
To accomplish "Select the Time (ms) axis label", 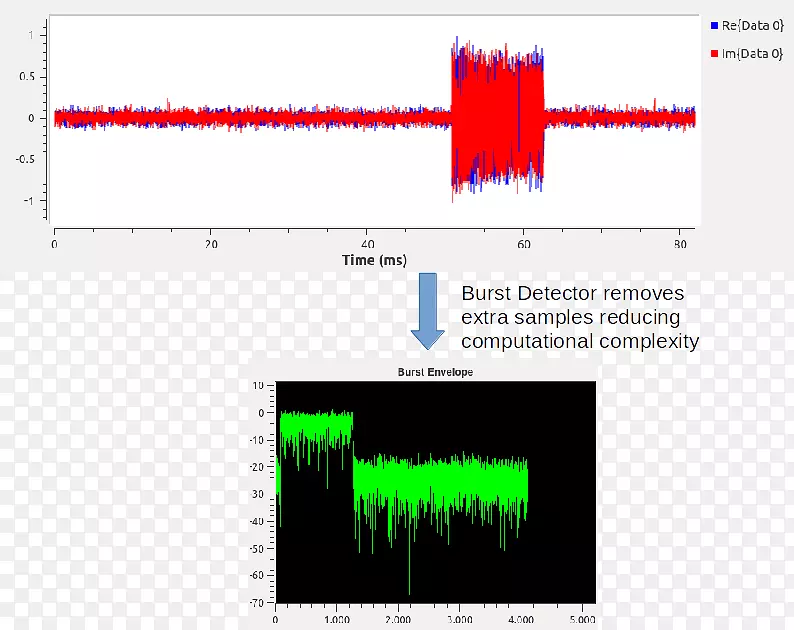I will tap(372, 260).
